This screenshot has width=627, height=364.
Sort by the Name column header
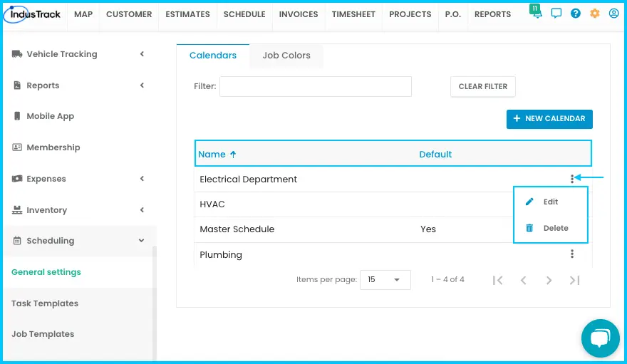(212, 155)
